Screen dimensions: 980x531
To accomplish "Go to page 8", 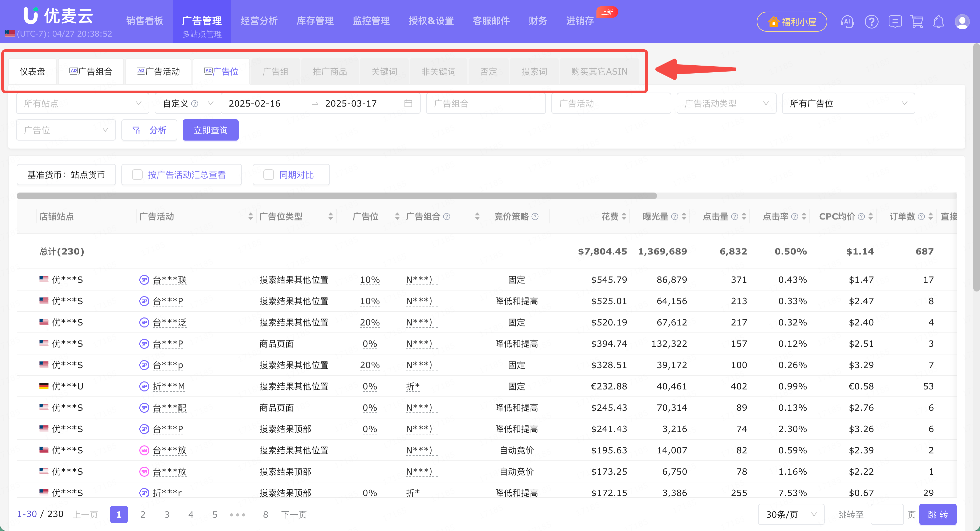I will pyautogui.click(x=265, y=514).
